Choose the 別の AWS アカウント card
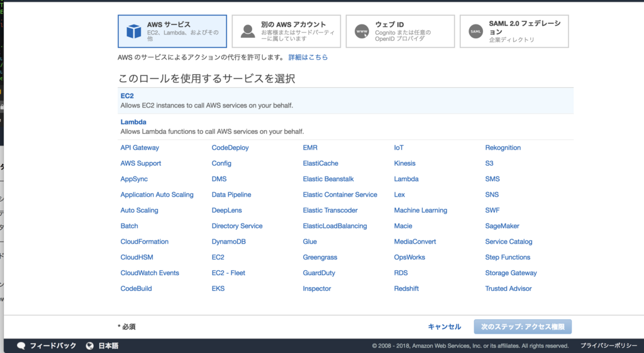The width and height of the screenshot is (644, 353). coord(286,31)
